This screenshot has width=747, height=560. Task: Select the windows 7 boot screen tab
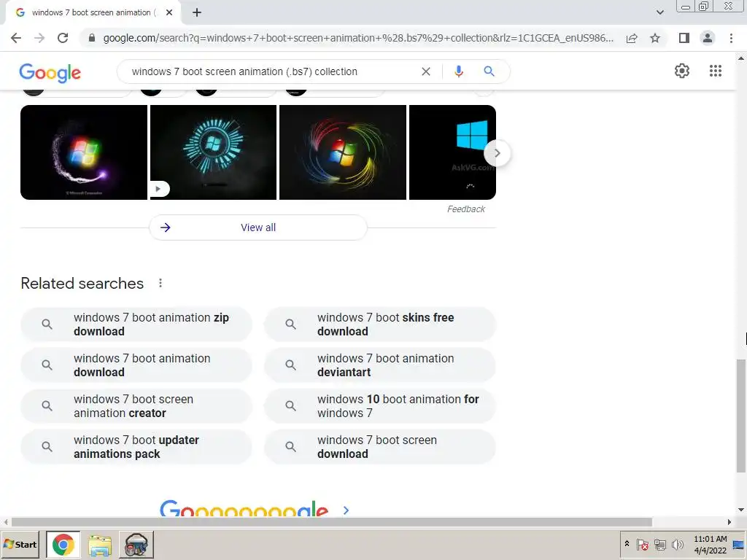click(x=93, y=12)
